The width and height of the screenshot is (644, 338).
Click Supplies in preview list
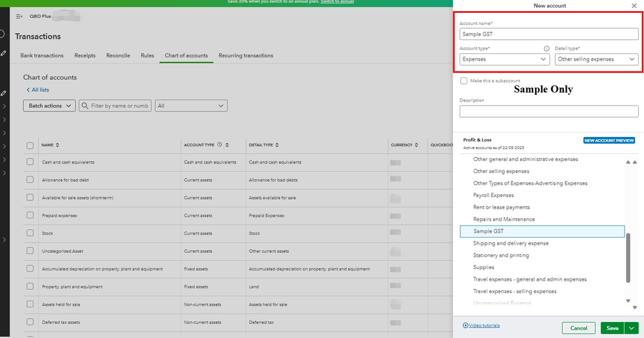click(x=483, y=267)
